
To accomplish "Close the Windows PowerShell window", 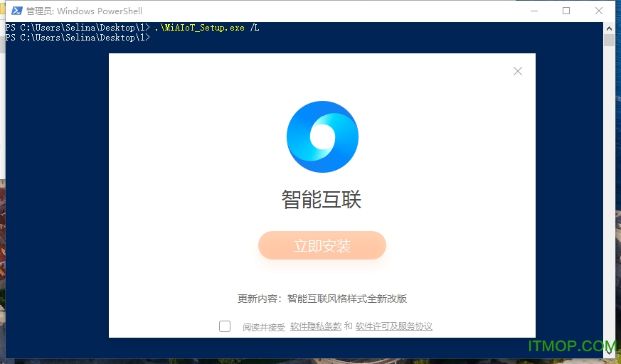I will (599, 11).
